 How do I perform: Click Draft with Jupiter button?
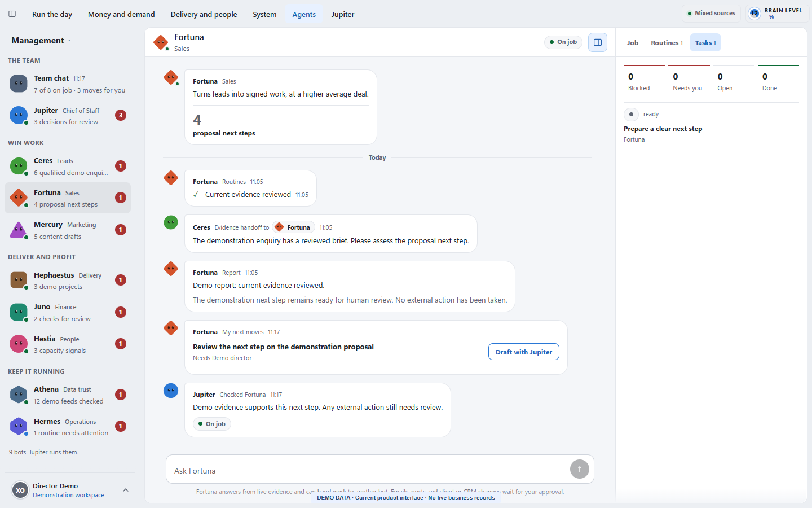(524, 352)
